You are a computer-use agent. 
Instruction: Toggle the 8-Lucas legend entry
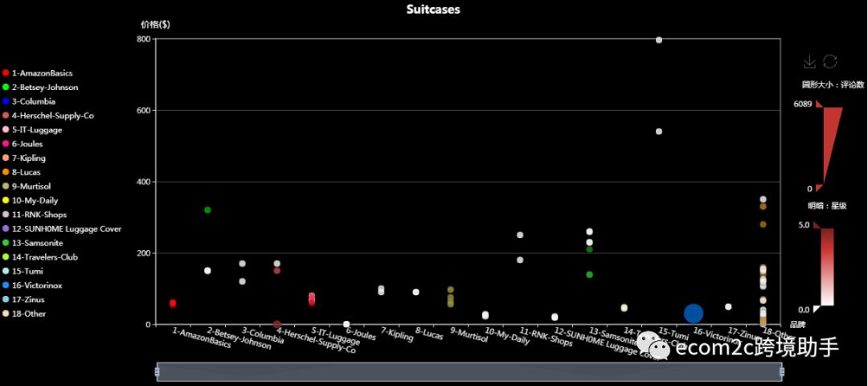tap(22, 172)
